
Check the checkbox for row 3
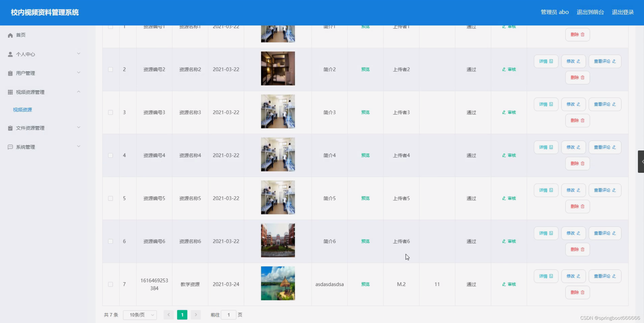pyautogui.click(x=111, y=112)
